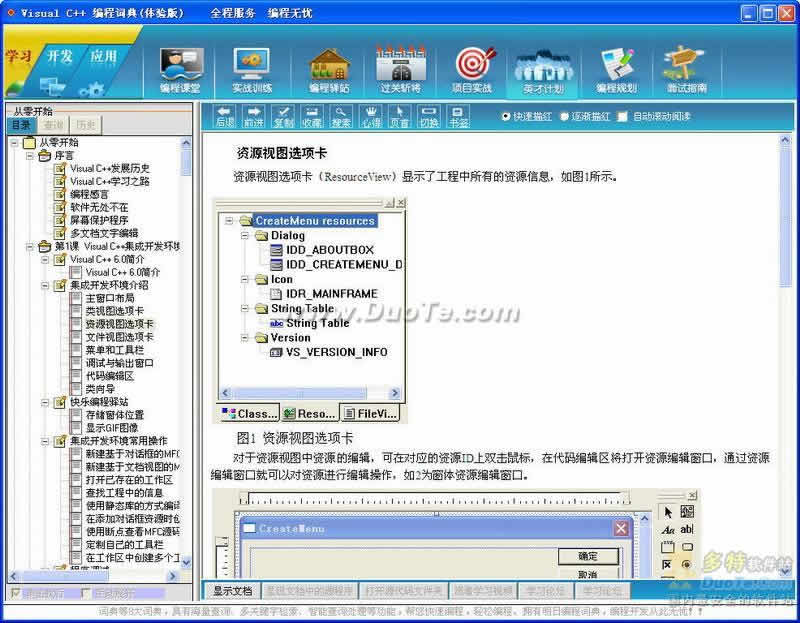Switch to the 应用 top tab
Viewport: 800px width, 623px height.
pos(103,56)
